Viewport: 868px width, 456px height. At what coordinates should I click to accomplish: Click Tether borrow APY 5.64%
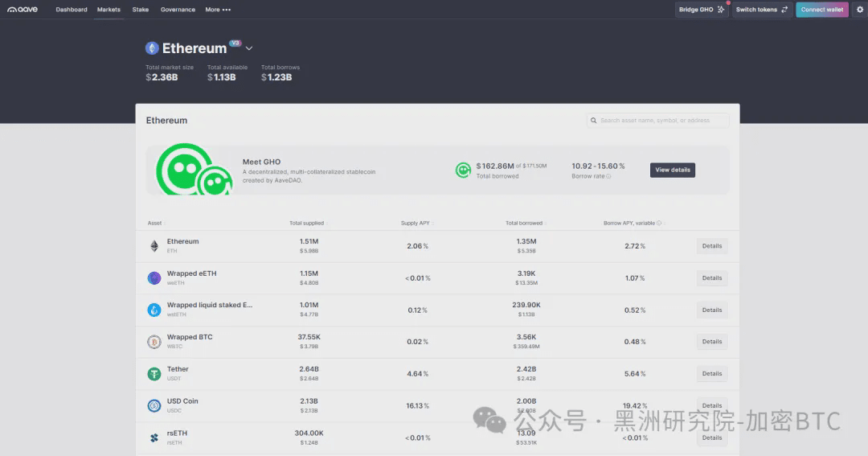pyautogui.click(x=634, y=374)
